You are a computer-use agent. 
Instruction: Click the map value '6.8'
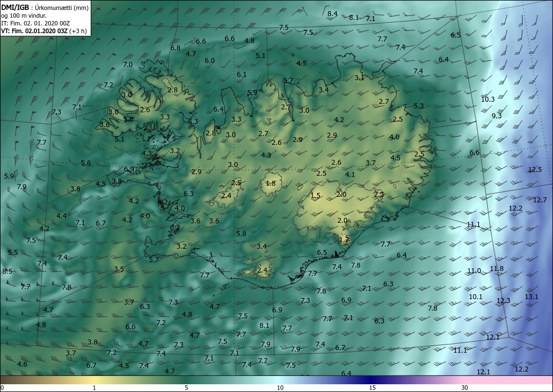175,48
